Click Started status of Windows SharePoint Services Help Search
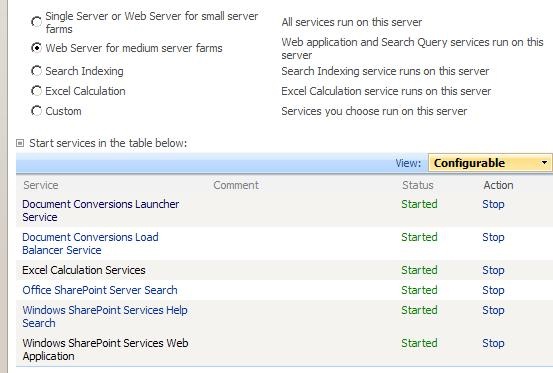The height and width of the screenshot is (373, 553). (419, 310)
